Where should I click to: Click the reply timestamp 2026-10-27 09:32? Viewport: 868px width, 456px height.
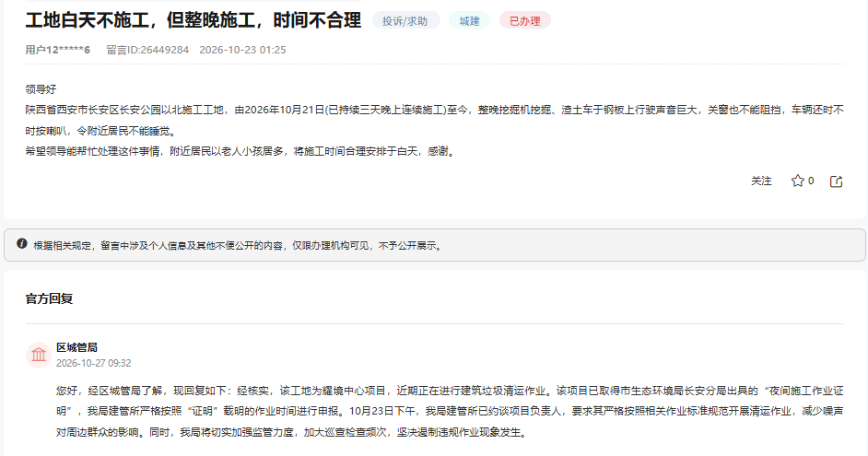(x=94, y=363)
